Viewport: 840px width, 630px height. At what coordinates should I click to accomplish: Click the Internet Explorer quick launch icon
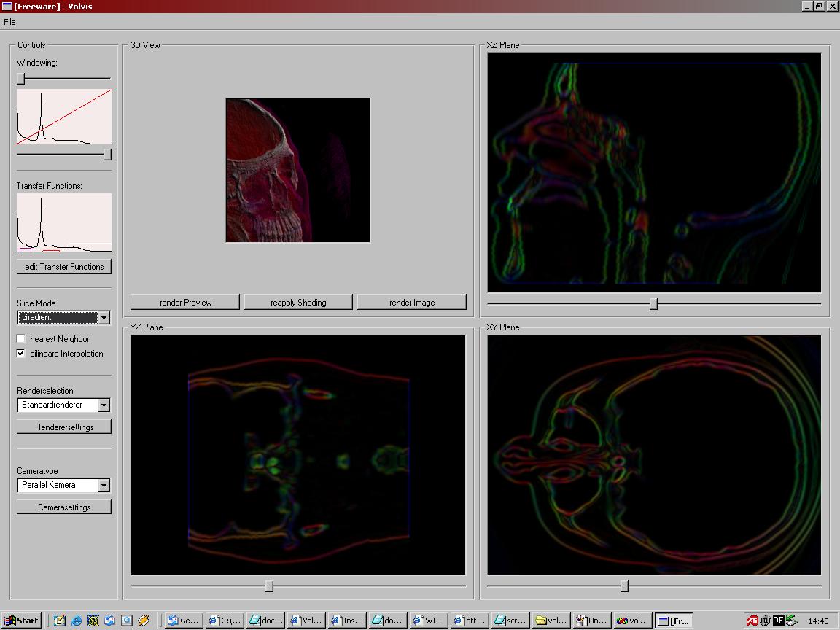click(x=77, y=621)
